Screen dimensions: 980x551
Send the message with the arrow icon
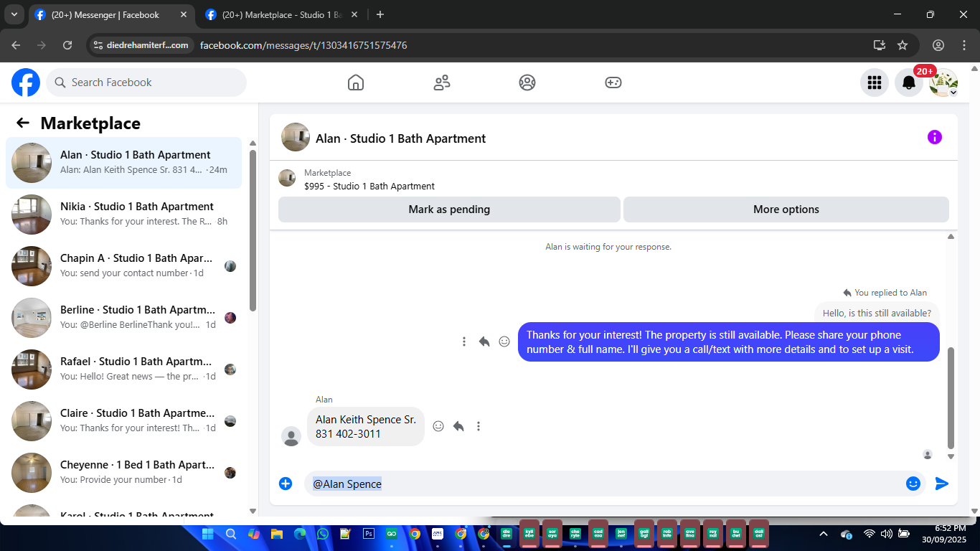(942, 484)
